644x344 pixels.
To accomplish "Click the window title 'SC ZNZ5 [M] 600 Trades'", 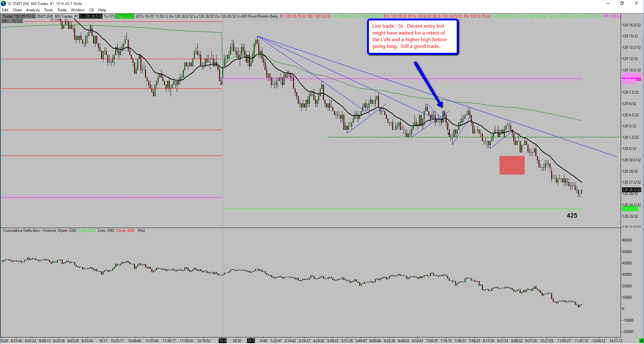I will coord(28,3).
